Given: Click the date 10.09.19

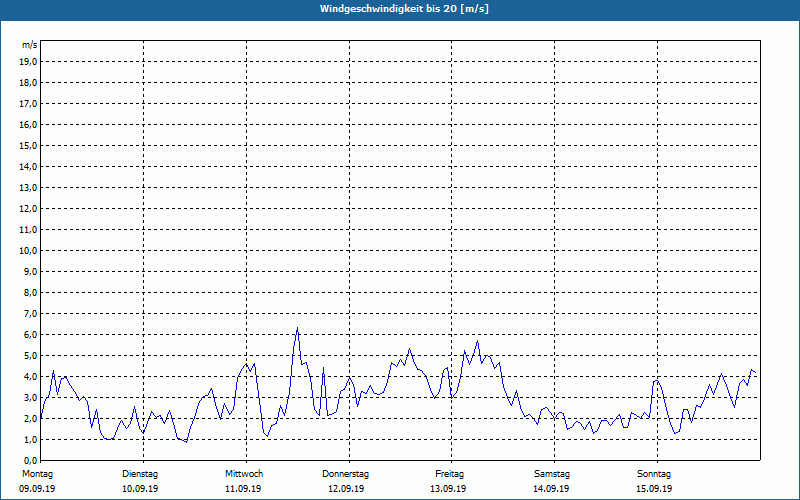Looking at the screenshot, I should coord(140,489).
